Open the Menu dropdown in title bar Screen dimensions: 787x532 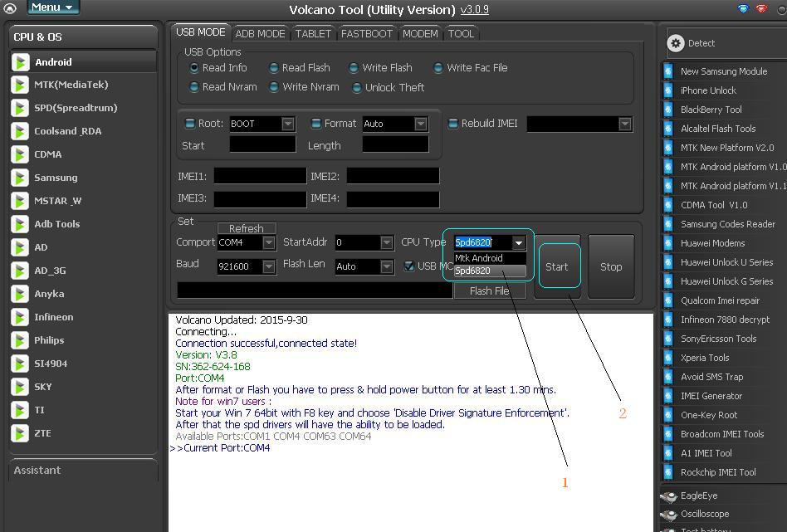coord(51,7)
